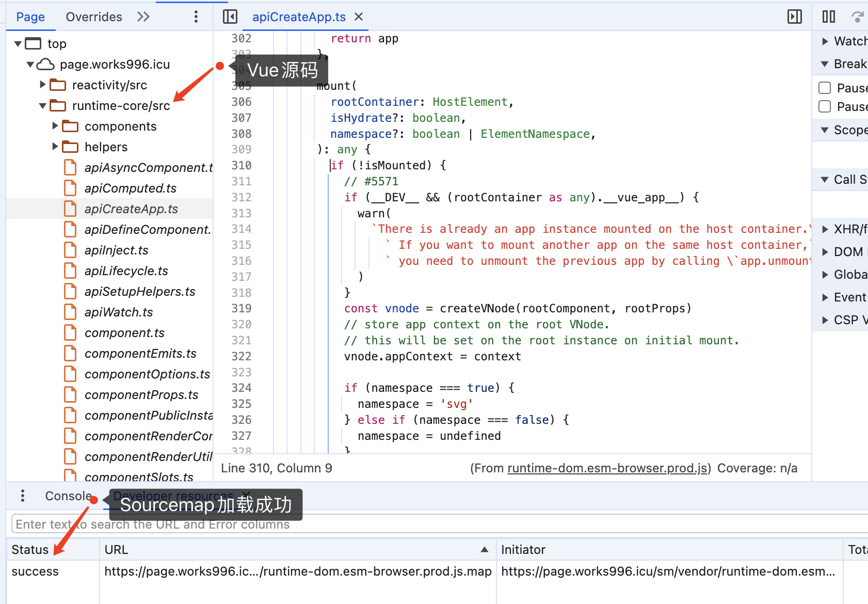Click the apiComputed.ts file icon
The width and height of the screenshot is (868, 604).
(x=70, y=188)
